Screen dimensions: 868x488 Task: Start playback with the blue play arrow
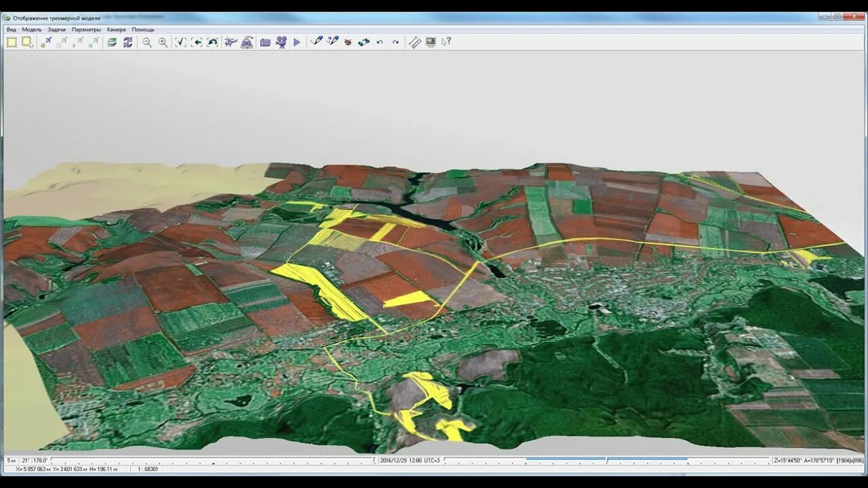point(297,42)
